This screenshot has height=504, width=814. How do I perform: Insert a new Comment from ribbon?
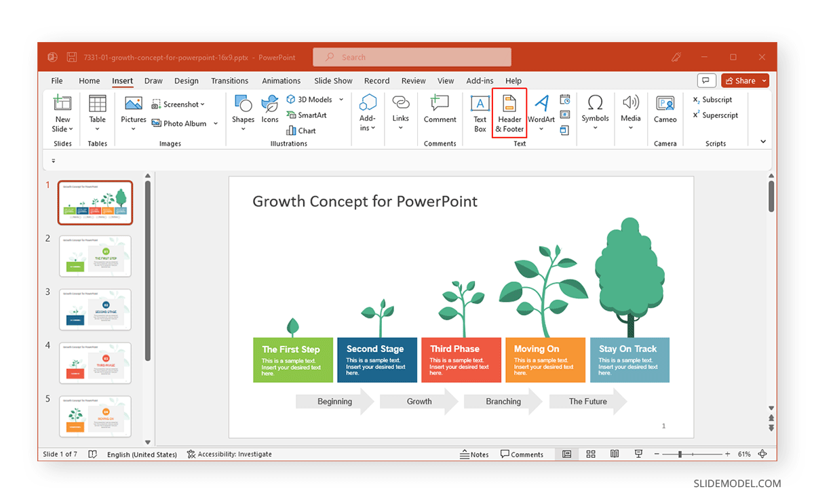[440, 110]
